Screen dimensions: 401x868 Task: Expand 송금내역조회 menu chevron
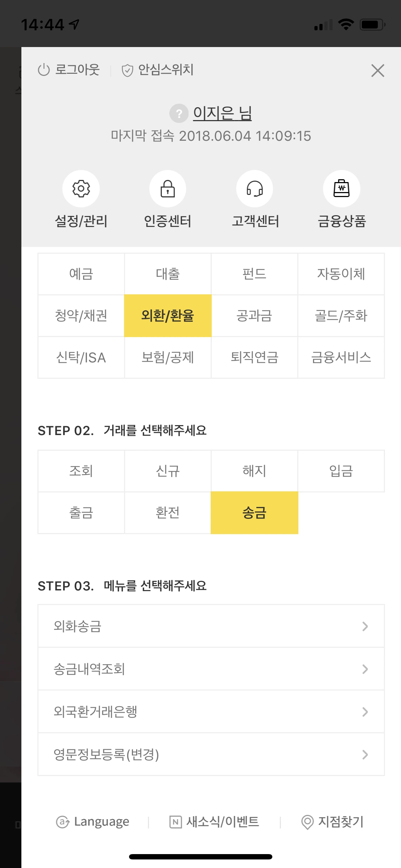click(x=365, y=669)
